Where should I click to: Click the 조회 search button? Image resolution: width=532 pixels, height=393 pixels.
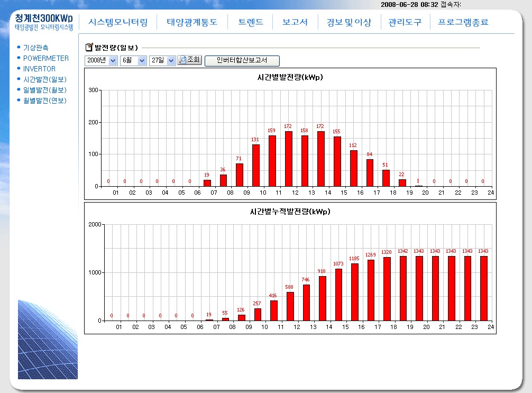(190, 60)
